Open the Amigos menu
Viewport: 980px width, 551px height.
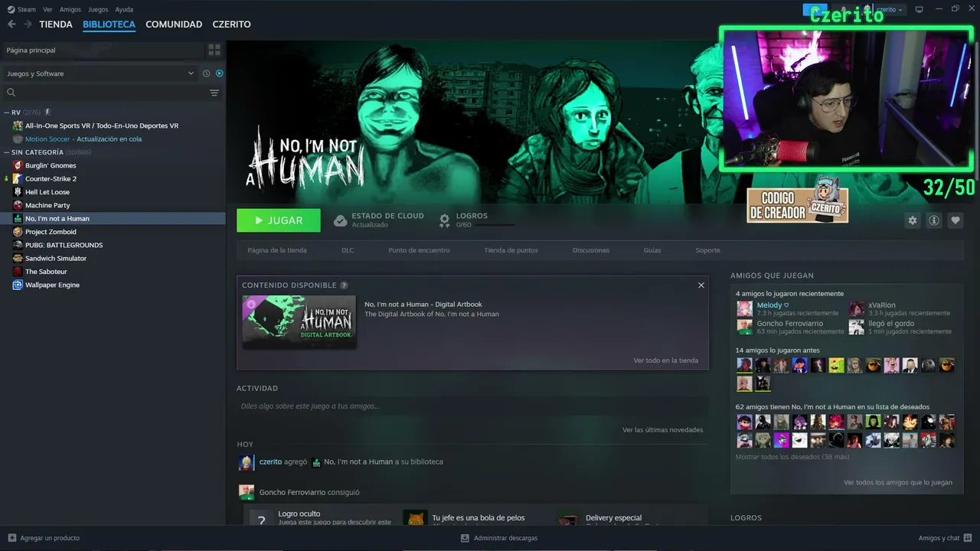(x=70, y=9)
